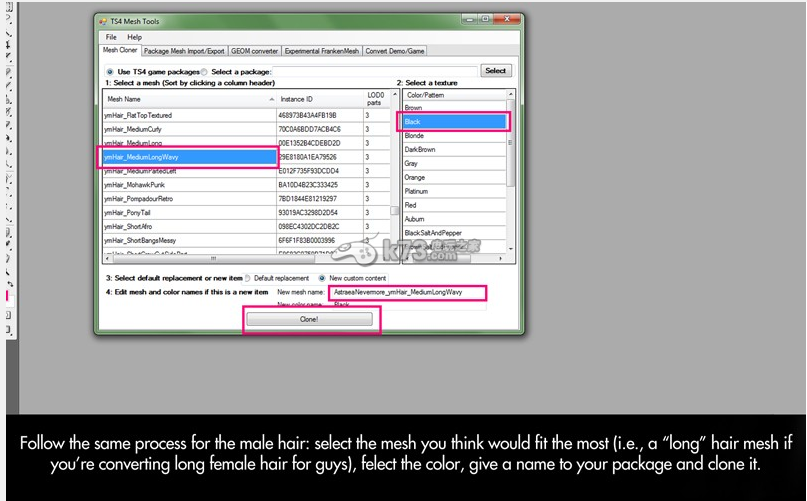Select the Default replacement radio option
Viewport: 807px width, 501px height.
248,277
